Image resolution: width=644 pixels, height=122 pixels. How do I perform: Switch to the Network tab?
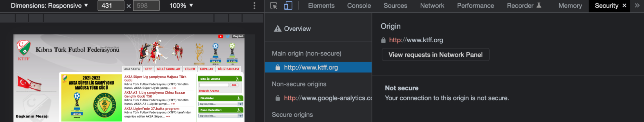click(432, 5)
